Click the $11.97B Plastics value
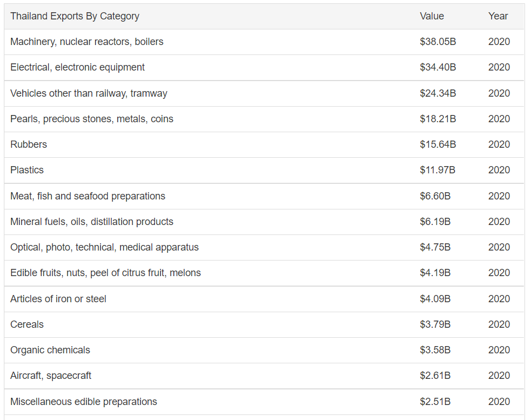 pos(437,170)
